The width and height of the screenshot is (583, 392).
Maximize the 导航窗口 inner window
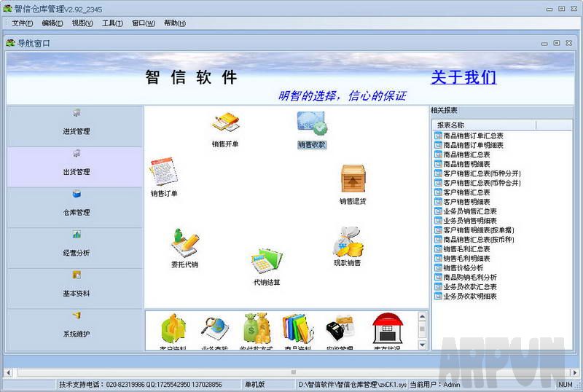pos(557,43)
